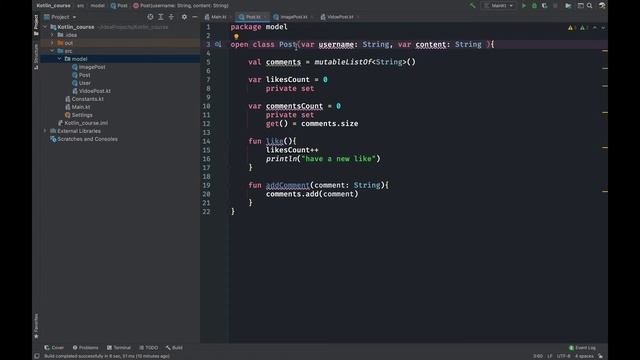Select Settings file in project tree

(78, 115)
